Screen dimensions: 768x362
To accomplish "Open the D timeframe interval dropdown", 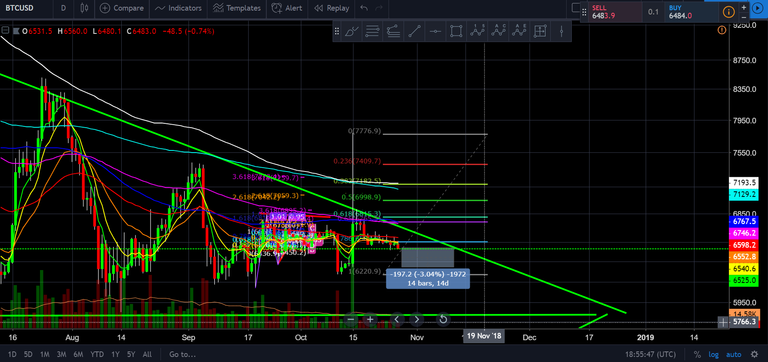I will pos(64,8).
